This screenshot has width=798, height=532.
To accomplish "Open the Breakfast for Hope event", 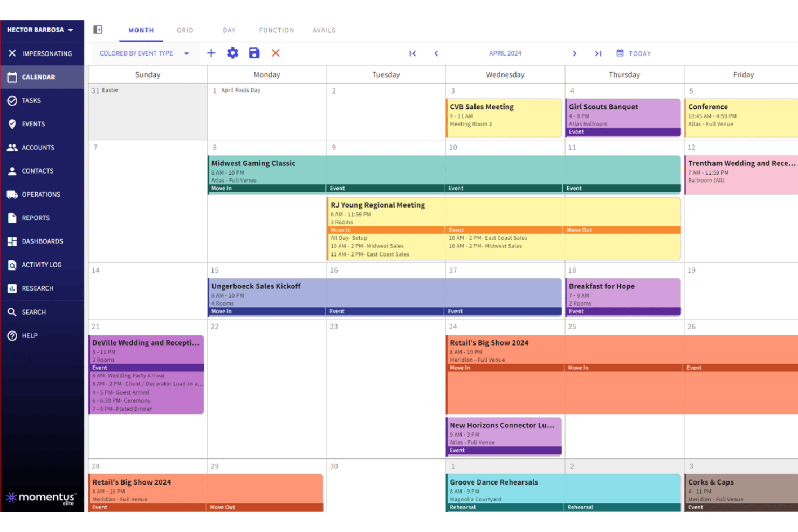I will click(x=623, y=297).
